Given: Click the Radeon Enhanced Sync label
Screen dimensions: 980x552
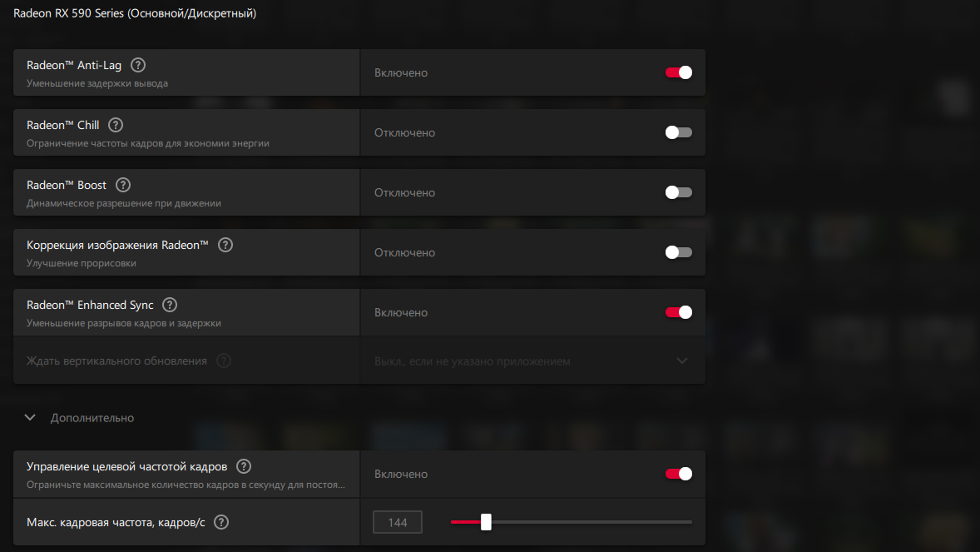Looking at the screenshot, I should (90, 305).
